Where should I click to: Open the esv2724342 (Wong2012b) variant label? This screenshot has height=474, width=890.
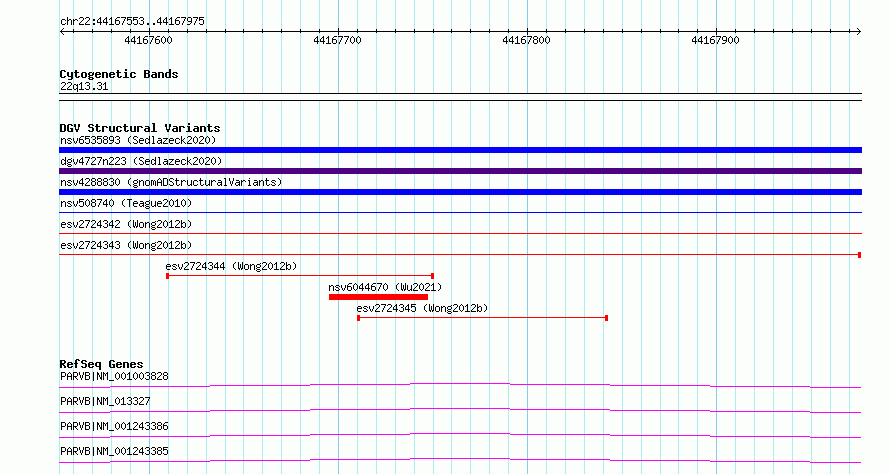pyautogui.click(x=126, y=224)
